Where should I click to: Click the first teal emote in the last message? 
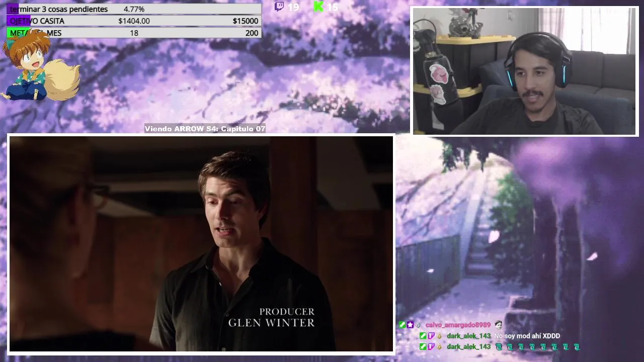pos(499,346)
